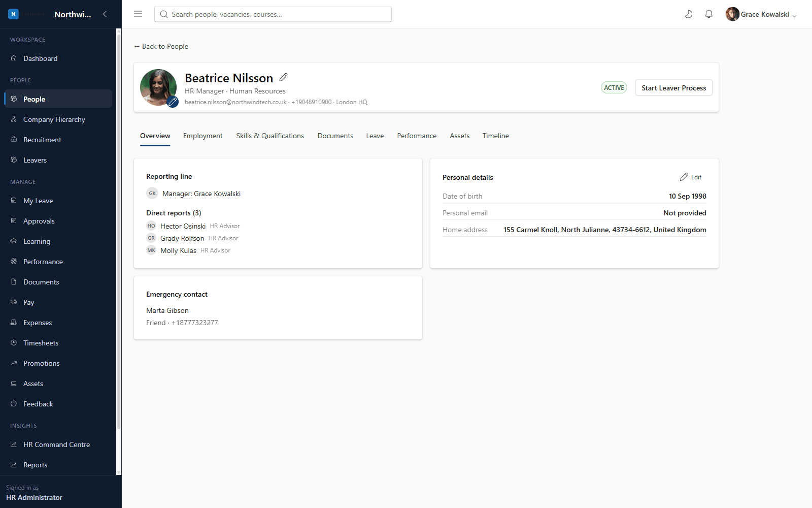Collapse the sidebar with the chevron
812x508 pixels.
point(105,14)
